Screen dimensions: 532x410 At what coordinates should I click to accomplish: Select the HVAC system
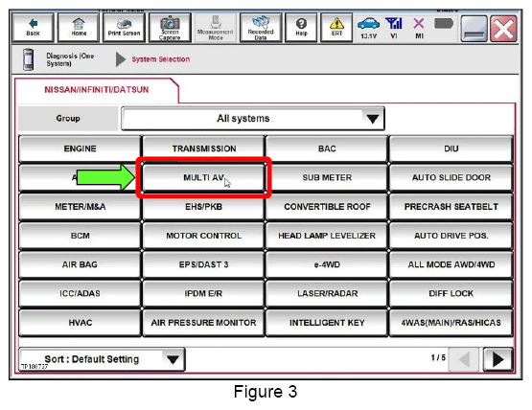[x=81, y=323]
